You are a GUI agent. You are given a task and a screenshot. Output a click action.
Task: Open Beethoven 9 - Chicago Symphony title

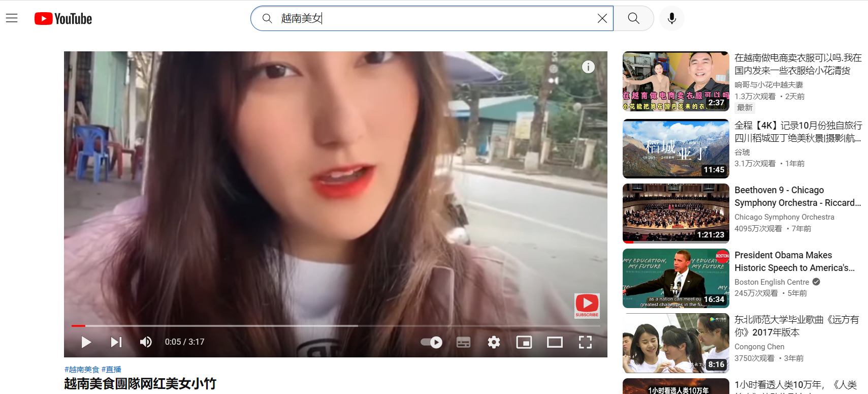pos(797,196)
